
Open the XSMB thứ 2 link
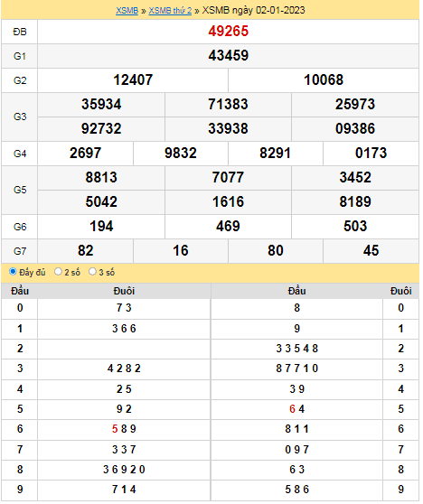(x=171, y=11)
